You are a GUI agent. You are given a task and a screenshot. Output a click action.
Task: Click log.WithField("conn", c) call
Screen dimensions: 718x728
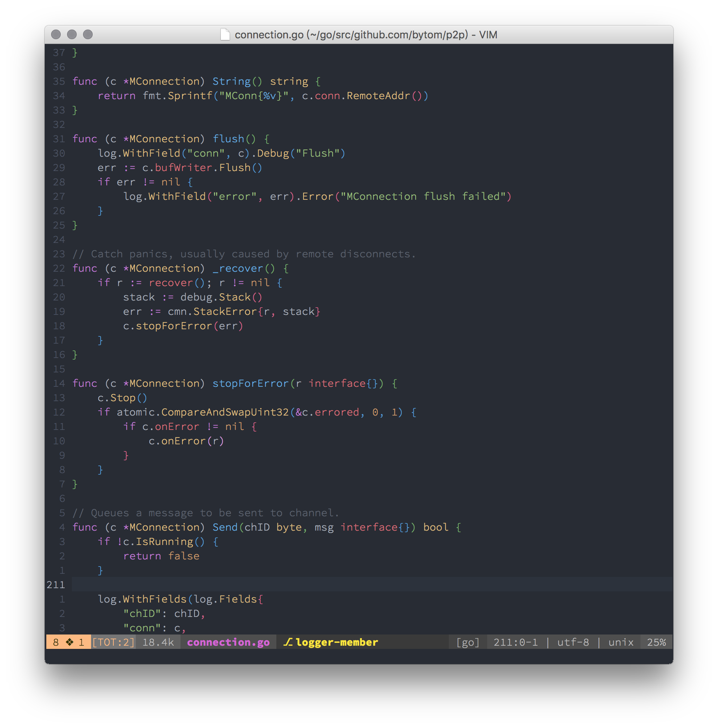tap(173, 153)
